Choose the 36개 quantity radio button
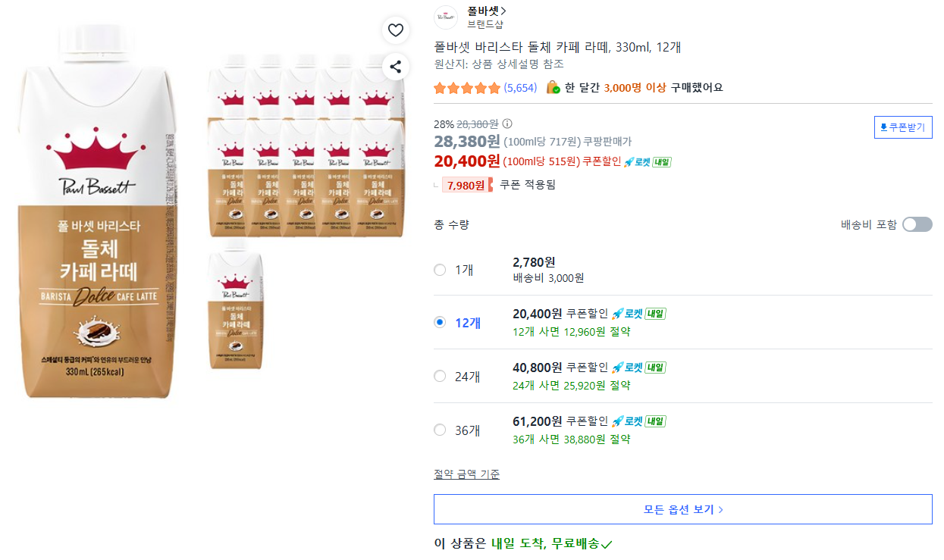The image size is (944, 560). point(440,430)
